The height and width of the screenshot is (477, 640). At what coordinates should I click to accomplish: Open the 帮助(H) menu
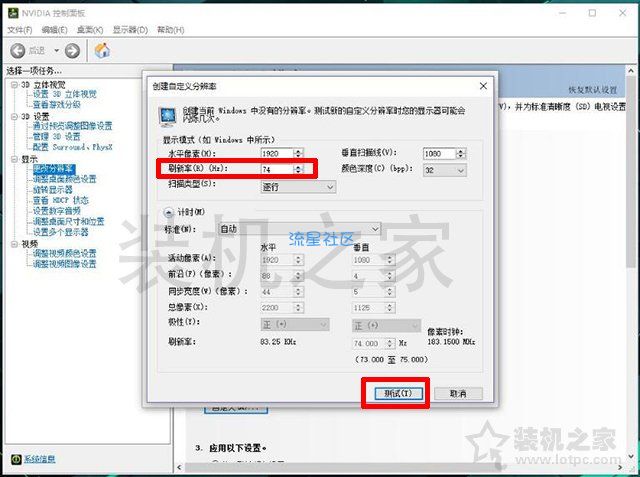pyautogui.click(x=171, y=30)
